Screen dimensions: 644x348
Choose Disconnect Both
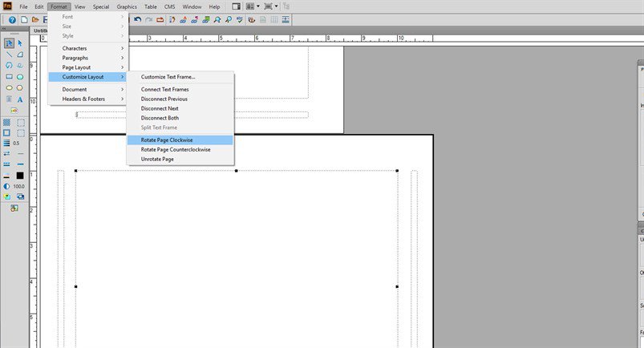click(180, 118)
